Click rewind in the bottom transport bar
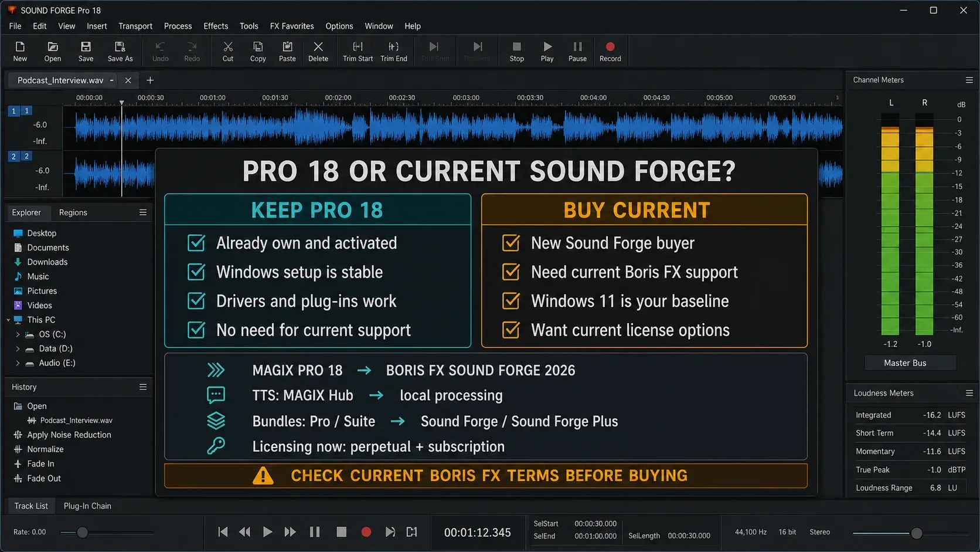Viewport: 980px width, 552px height. (245, 532)
